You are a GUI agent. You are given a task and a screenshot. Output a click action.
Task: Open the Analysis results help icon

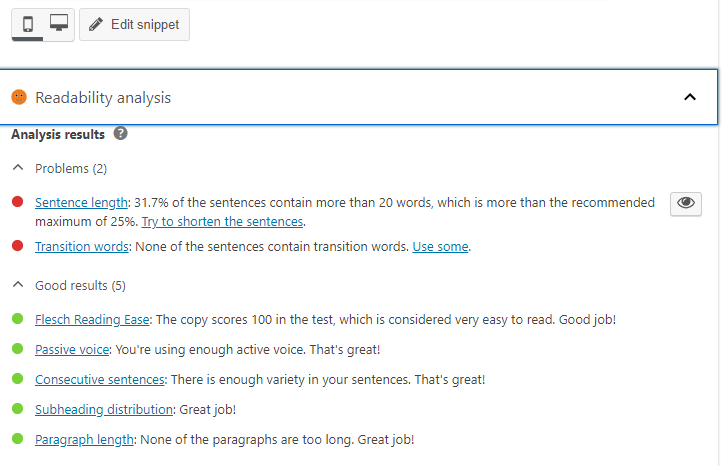point(121,134)
